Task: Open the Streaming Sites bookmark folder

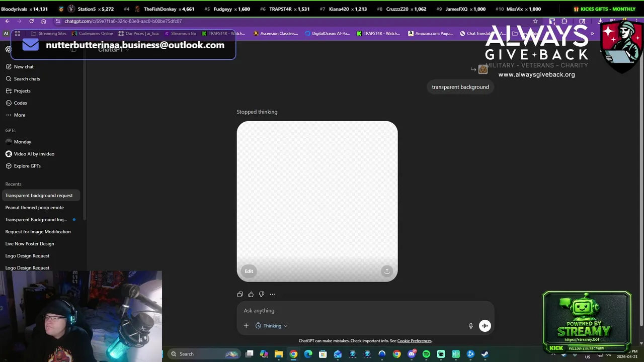Action: (x=48, y=34)
